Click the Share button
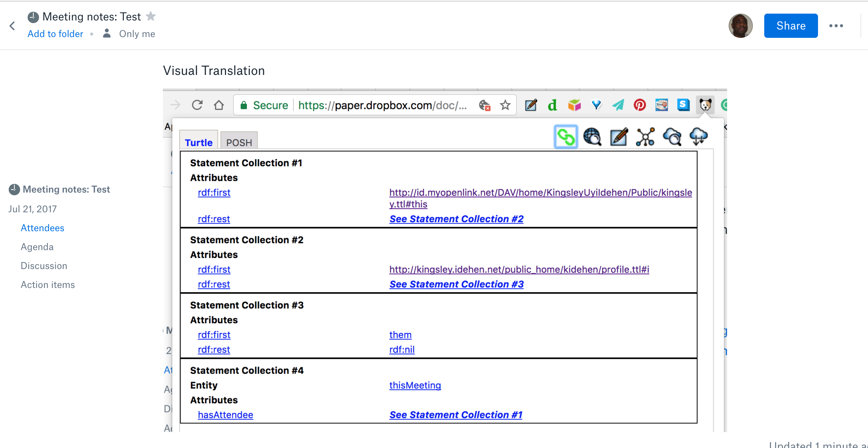868x448 pixels. pos(791,26)
